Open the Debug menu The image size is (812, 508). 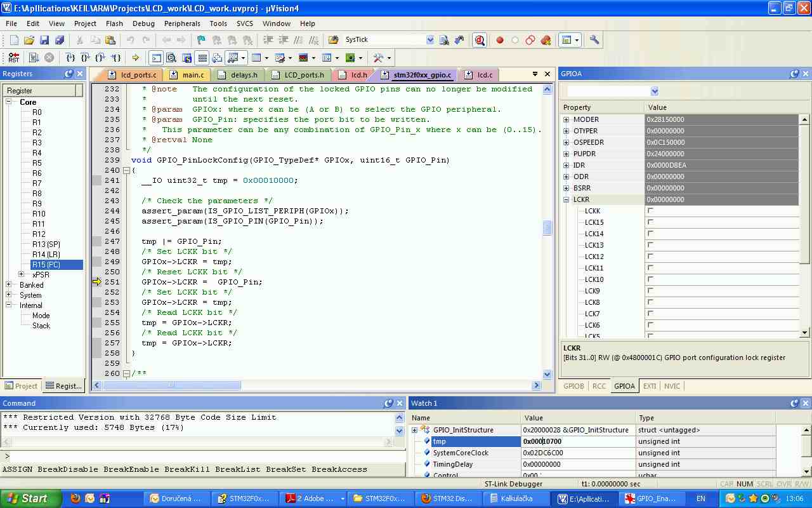[x=143, y=23]
